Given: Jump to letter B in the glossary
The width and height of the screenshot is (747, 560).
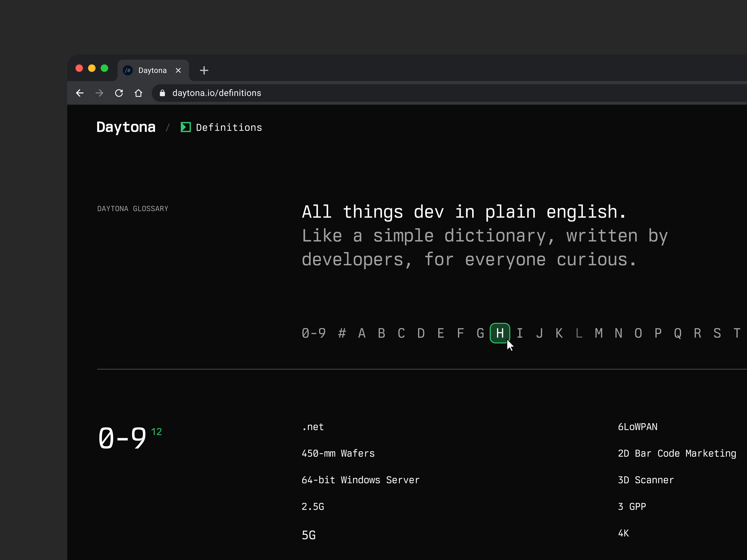Looking at the screenshot, I should tap(382, 333).
